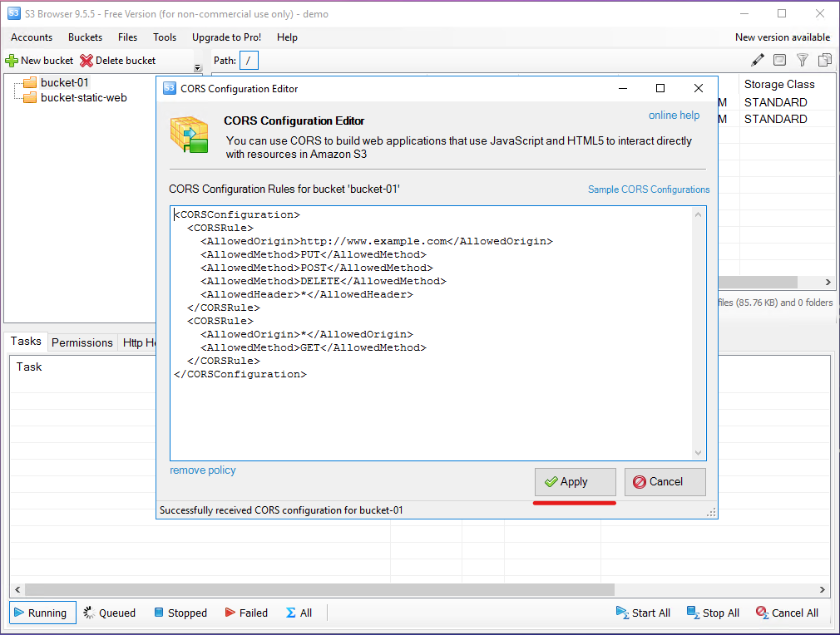Toggle the Queued tasks filter
This screenshot has height=635, width=840.
coord(109,613)
